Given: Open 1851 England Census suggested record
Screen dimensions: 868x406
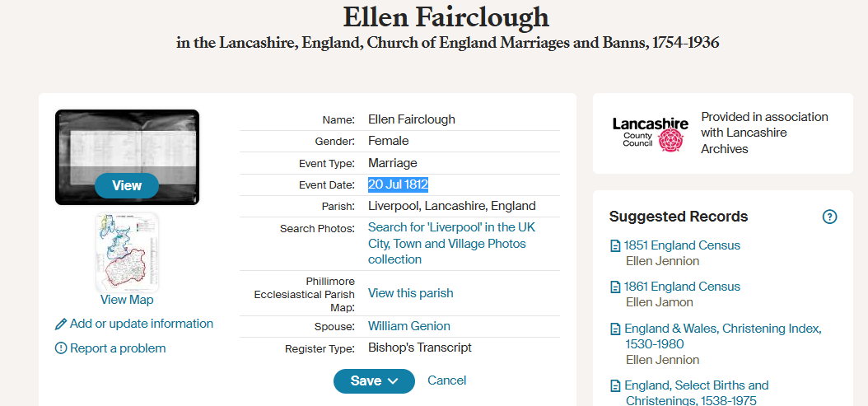Looking at the screenshot, I should [x=682, y=245].
